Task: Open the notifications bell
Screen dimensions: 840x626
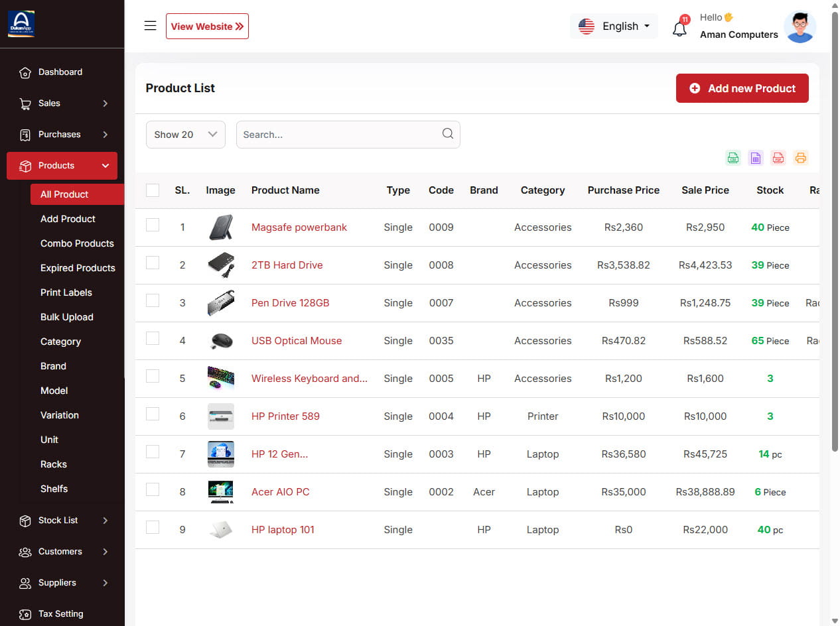Action: (679, 29)
